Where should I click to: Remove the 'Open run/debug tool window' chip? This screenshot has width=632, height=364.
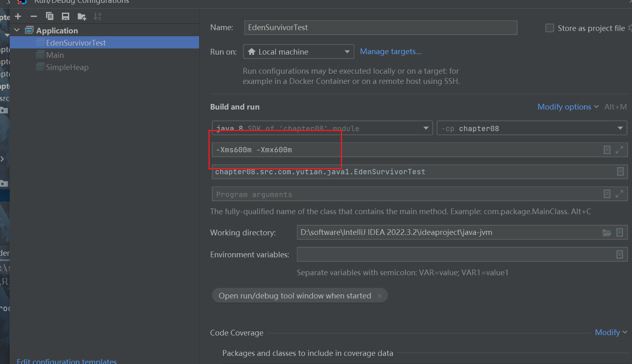coord(380,296)
